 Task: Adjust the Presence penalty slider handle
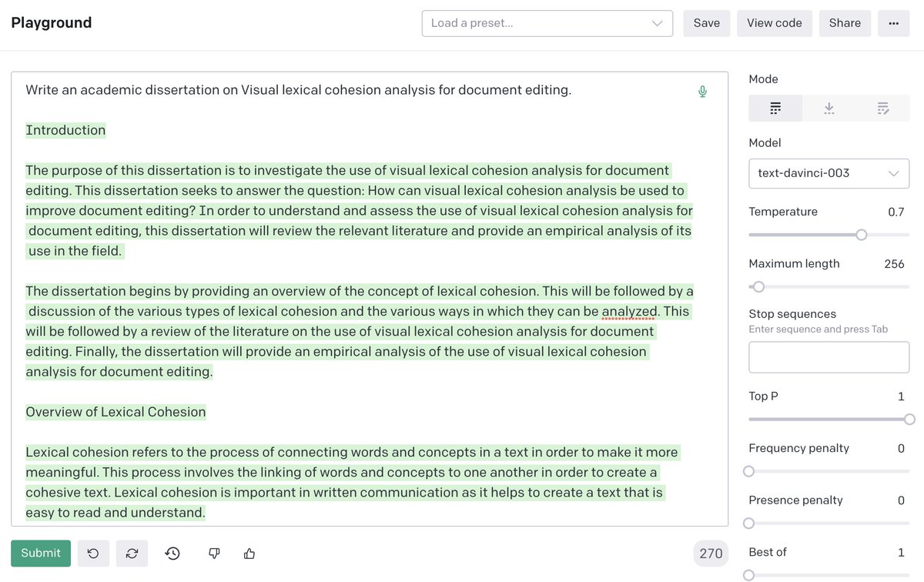(748, 523)
